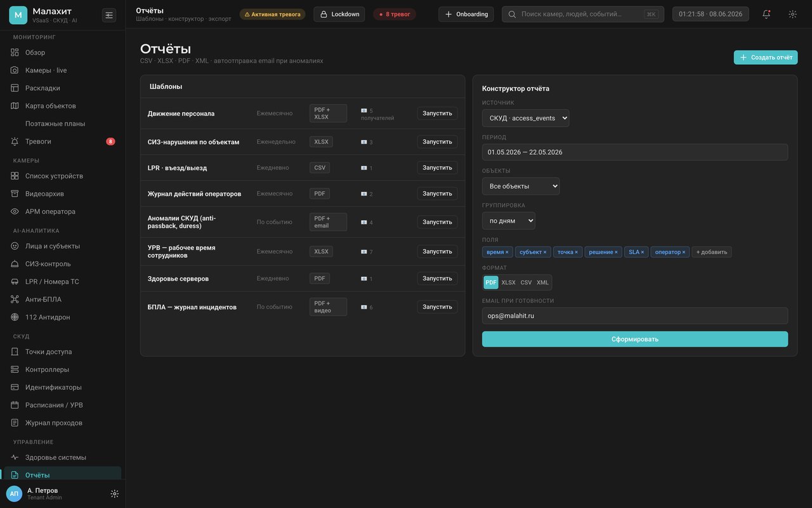Click the СИЗ-контроль helmet icon
The height and width of the screenshot is (508, 812).
click(15, 264)
